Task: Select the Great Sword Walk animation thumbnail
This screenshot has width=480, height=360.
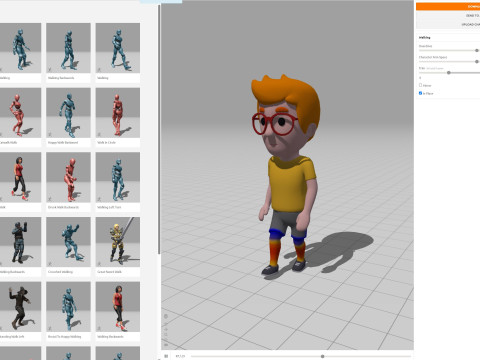Action: (x=118, y=242)
